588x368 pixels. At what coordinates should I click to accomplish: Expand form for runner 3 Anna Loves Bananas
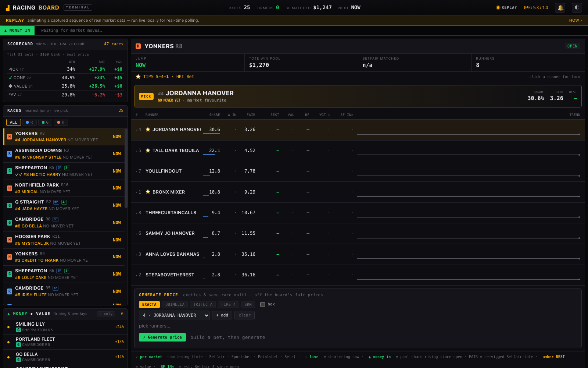tap(358, 254)
